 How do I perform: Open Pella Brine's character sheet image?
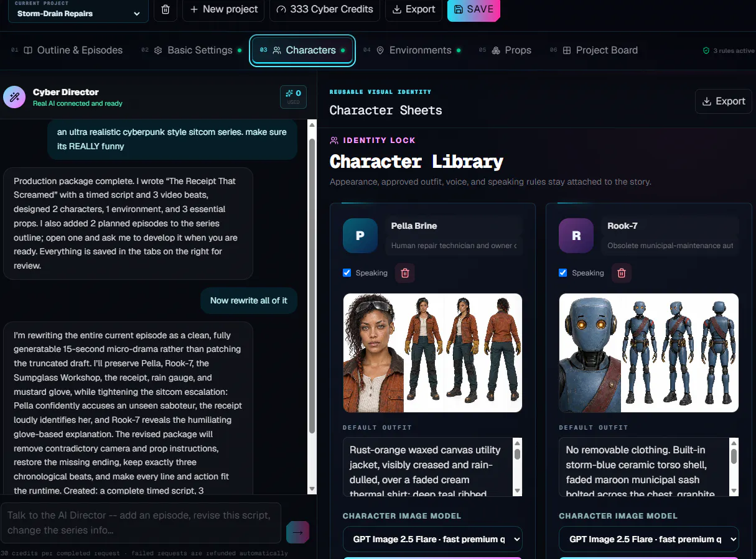click(x=432, y=353)
